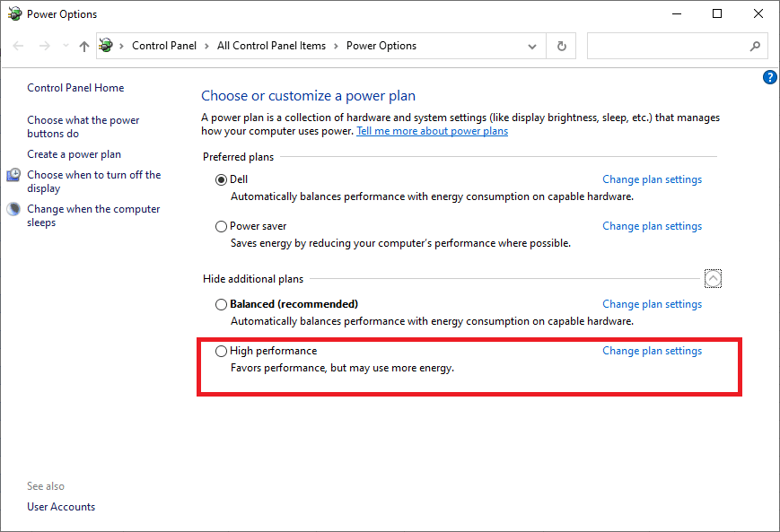This screenshot has height=532, width=780.
Task: Click the computer sleeps moon icon
Action: (x=13, y=210)
